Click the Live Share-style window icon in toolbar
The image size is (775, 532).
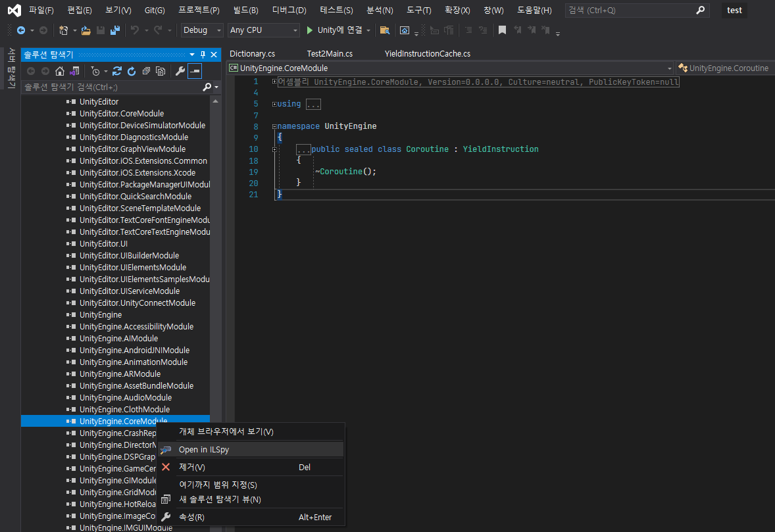[405, 30]
